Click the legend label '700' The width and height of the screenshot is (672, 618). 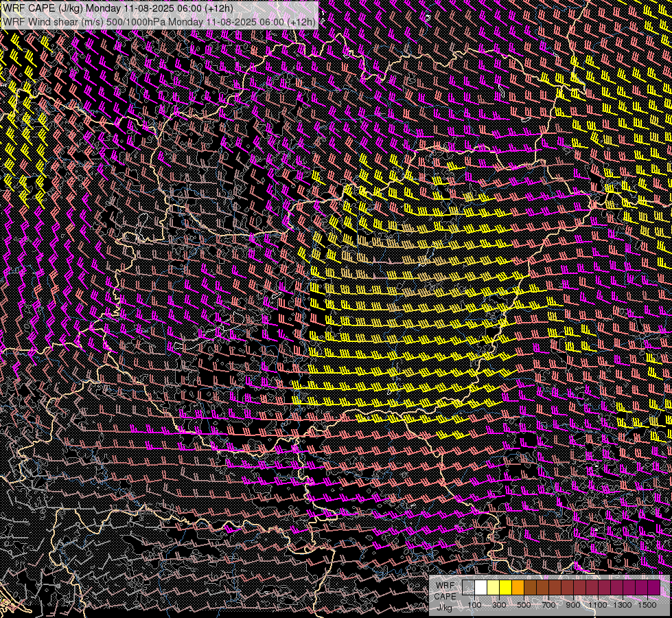point(548,605)
